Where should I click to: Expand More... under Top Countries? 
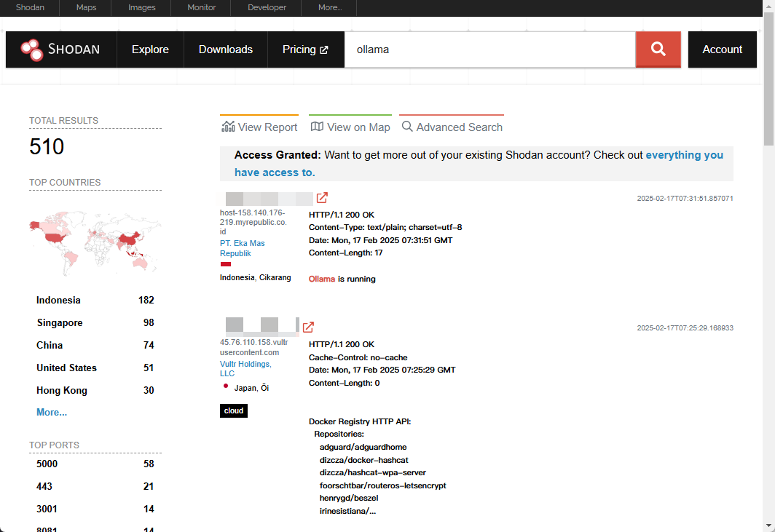tap(52, 412)
